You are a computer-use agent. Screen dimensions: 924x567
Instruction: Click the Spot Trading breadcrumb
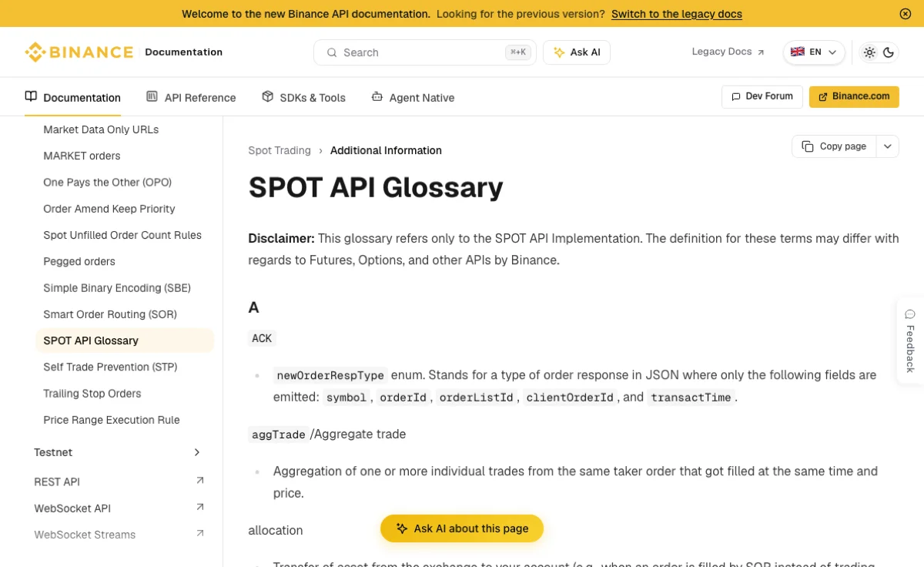pos(280,150)
